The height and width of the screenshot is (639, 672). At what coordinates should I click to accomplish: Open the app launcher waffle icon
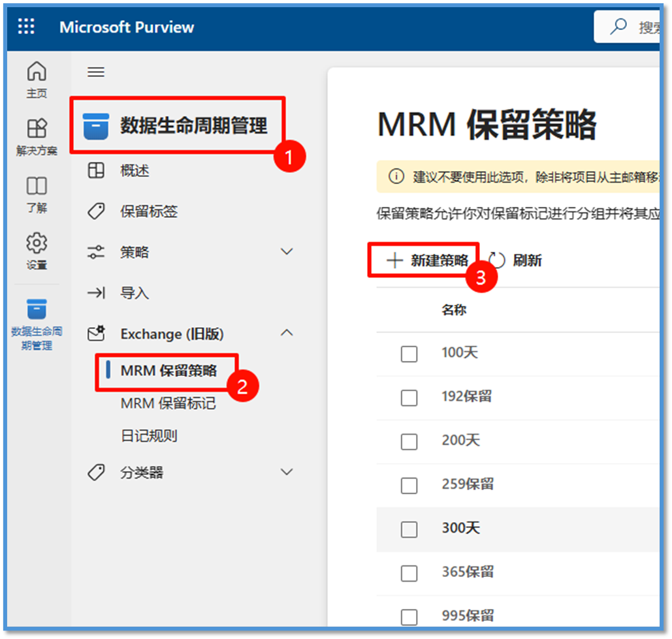26,26
